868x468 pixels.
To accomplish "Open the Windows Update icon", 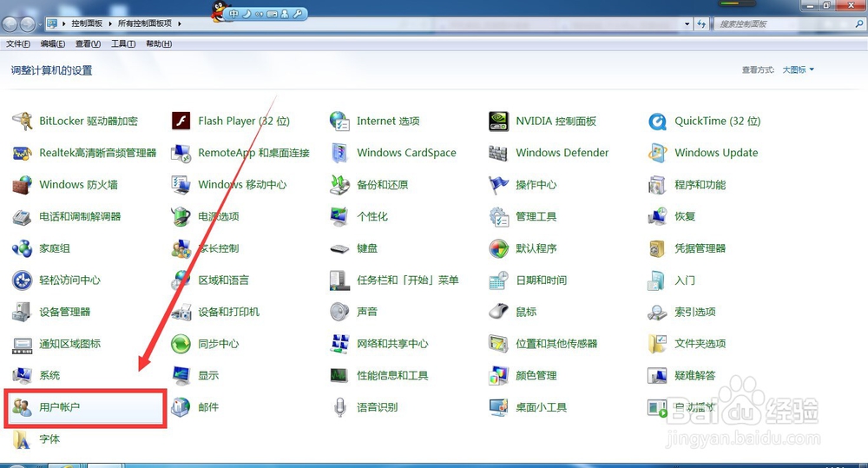I will click(x=657, y=153).
